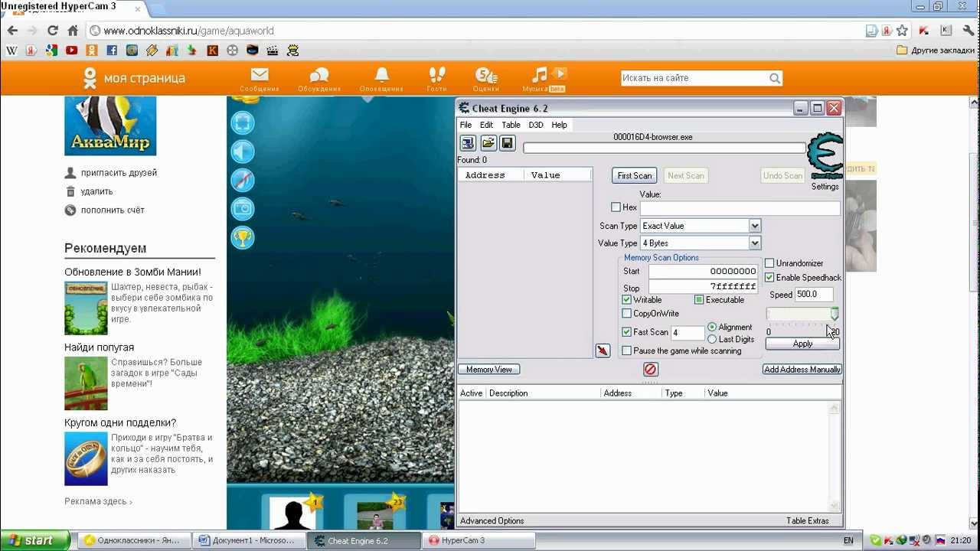Click the red arrow copy-to-address-list icon

point(603,350)
